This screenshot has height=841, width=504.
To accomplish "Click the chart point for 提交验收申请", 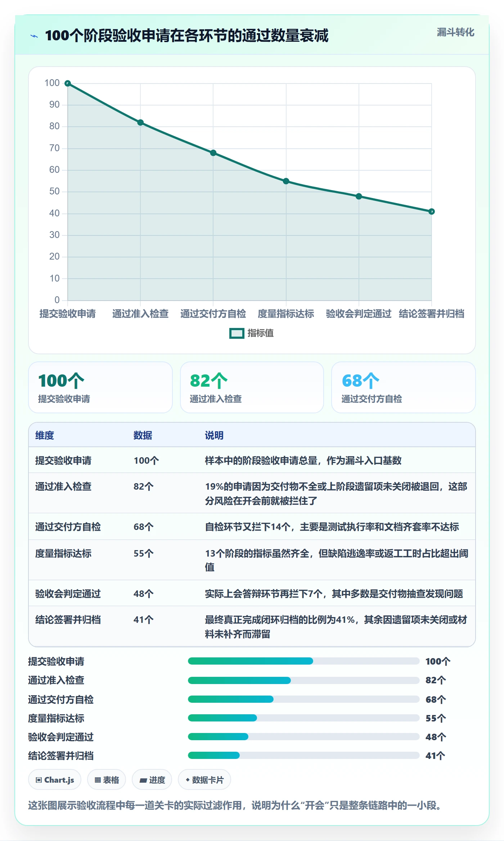I will [x=68, y=84].
